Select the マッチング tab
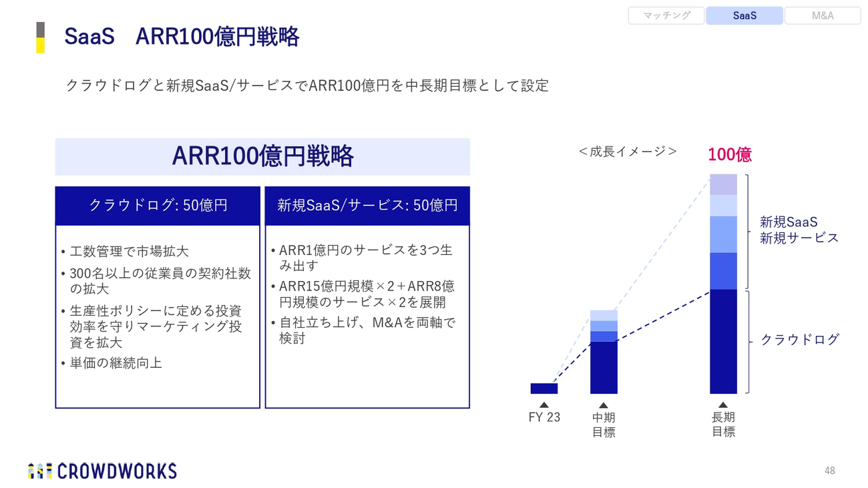This screenshot has width=868, height=488. pyautogui.click(x=666, y=16)
